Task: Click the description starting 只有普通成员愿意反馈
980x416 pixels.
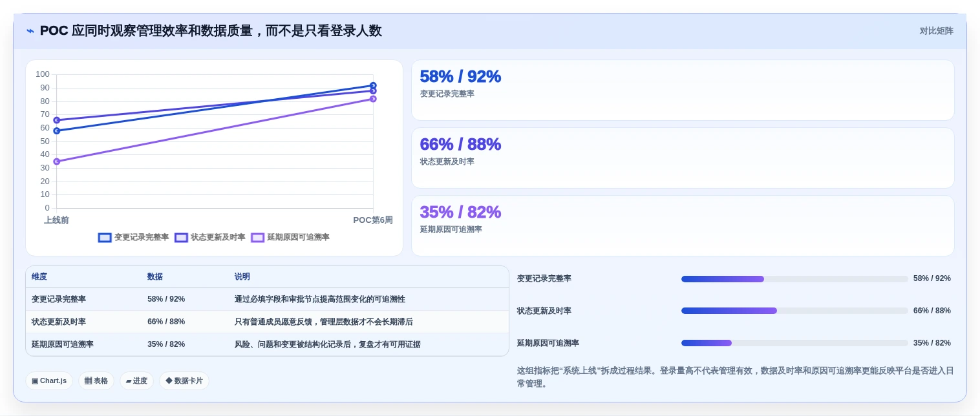Action: pyautogui.click(x=324, y=322)
